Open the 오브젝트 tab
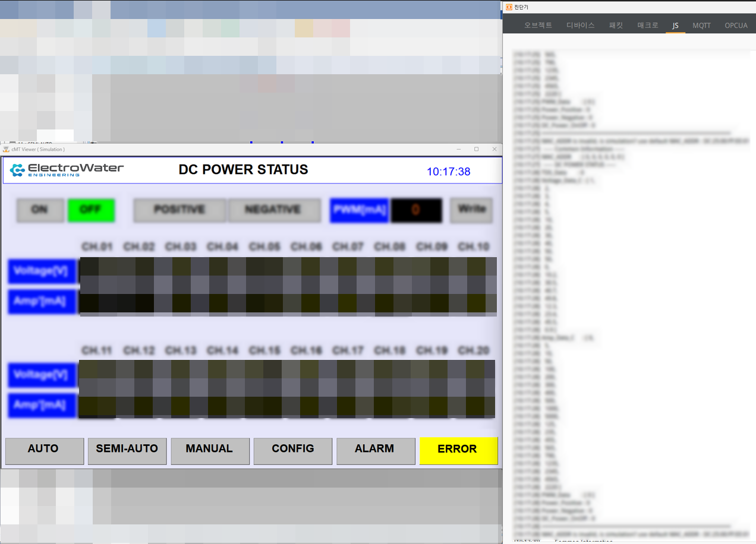The image size is (756, 544). pos(538,26)
